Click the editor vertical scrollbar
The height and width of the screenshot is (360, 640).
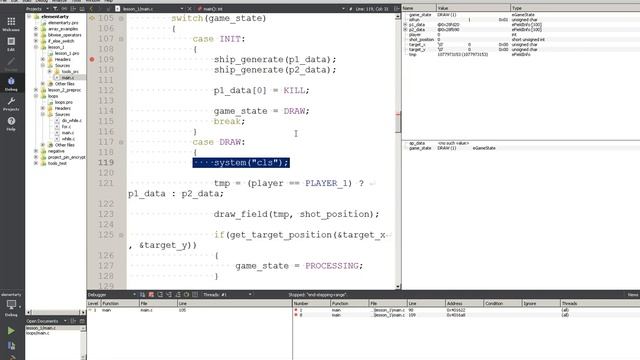pyautogui.click(x=398, y=151)
